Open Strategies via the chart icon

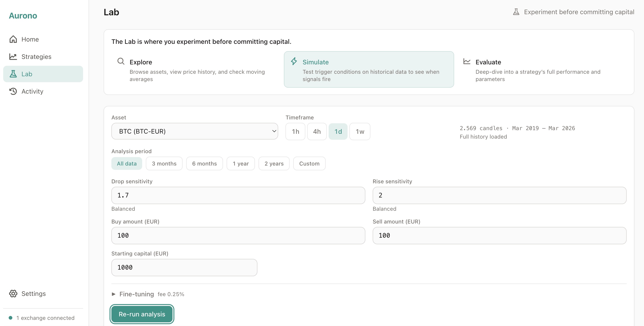tap(13, 56)
